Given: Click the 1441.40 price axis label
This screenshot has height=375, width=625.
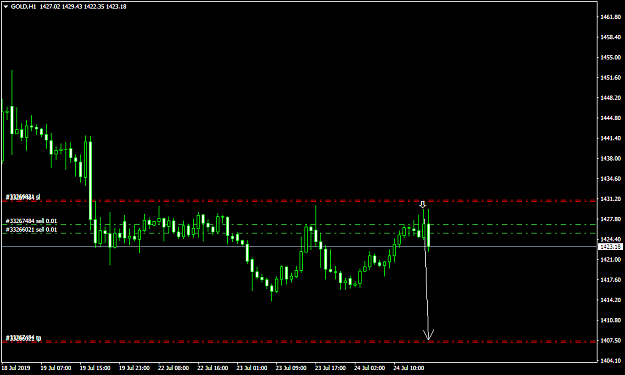Looking at the screenshot, I should (x=610, y=138).
